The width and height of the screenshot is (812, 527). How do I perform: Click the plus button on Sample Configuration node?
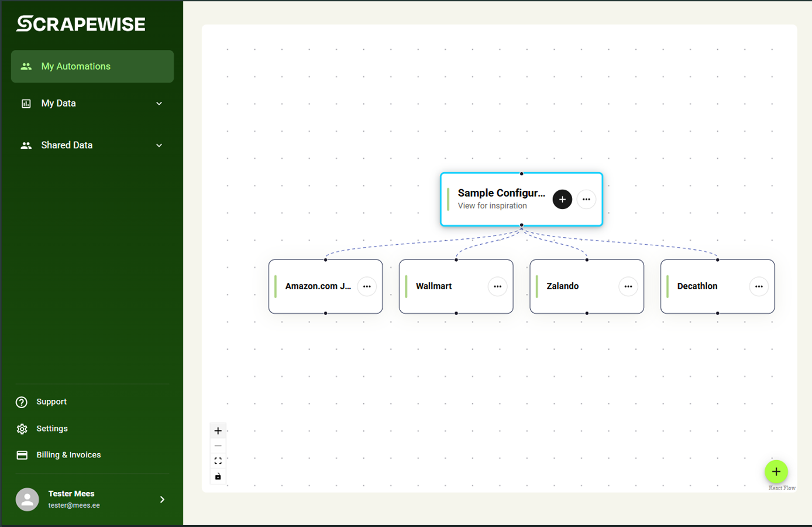coord(562,199)
